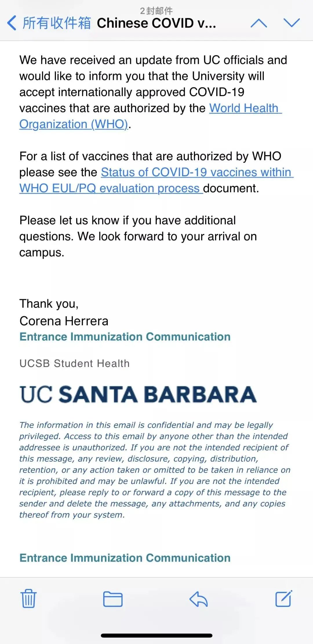Tap the home indicator bar at bottom
The image size is (313, 644).
click(156, 636)
